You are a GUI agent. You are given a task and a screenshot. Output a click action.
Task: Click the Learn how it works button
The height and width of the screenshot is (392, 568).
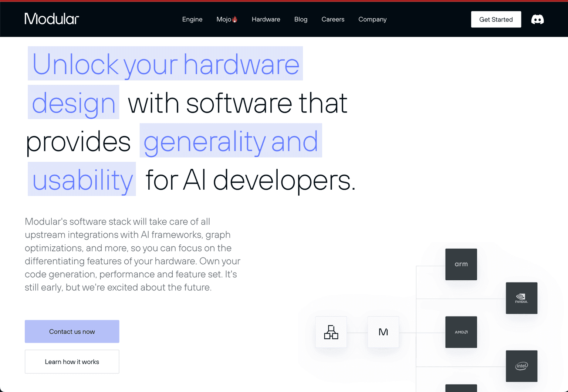[72, 362]
